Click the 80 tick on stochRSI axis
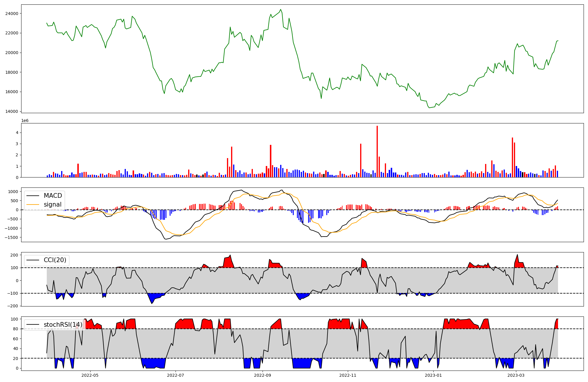Viewport: 588px width, 382px height. (x=15, y=329)
